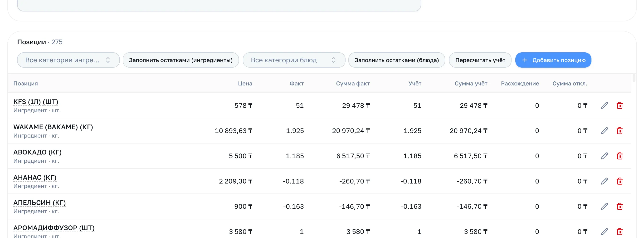Click 'Добавить позицию' button
This screenshot has width=644, height=238.
553,60
